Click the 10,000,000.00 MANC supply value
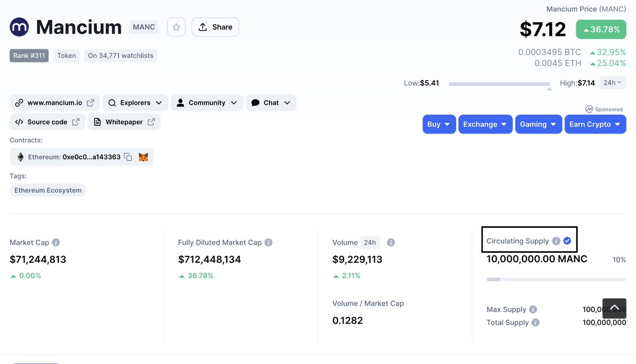Viewport: 636px width, 364px height. [537, 259]
